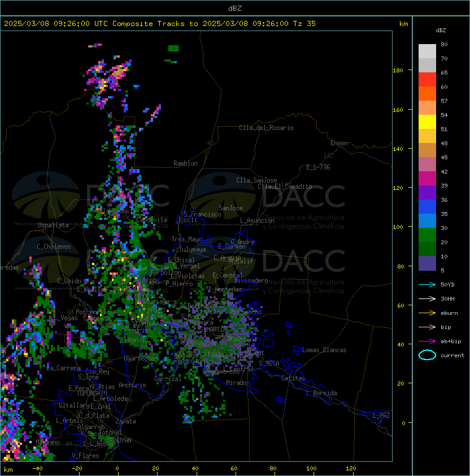Screen dimensions: 470x476
Task: Click the 'Encon' map label
Action: pyautogui.click(x=339, y=143)
